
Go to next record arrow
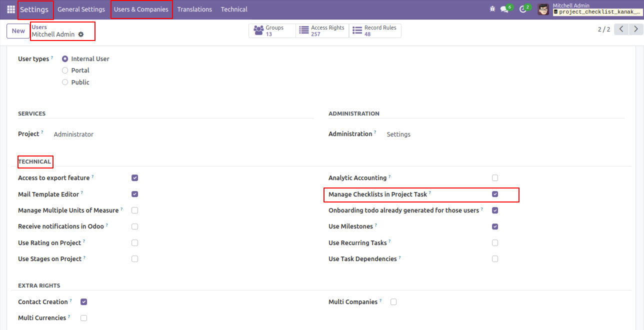[635, 29]
